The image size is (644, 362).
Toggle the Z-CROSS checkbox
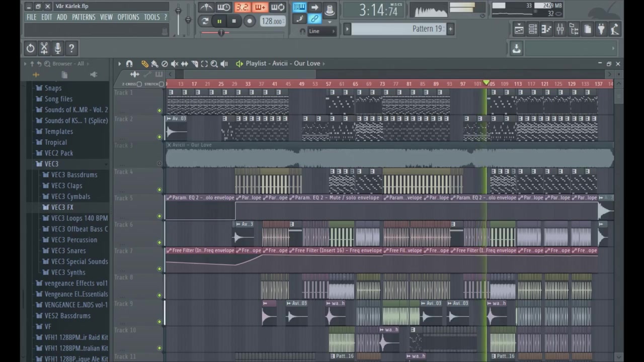(139, 84)
